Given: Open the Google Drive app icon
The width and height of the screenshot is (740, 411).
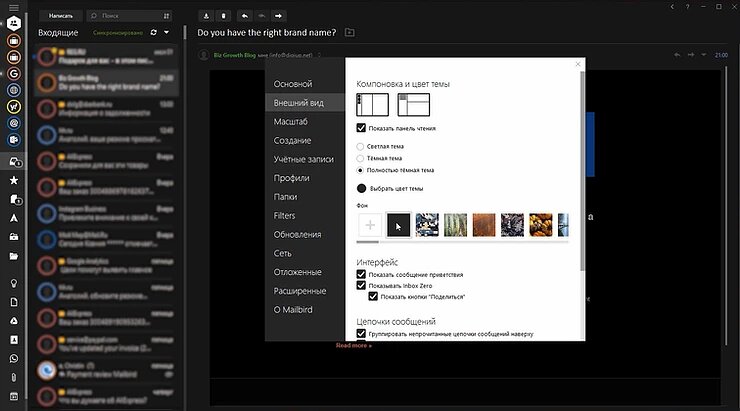Looking at the screenshot, I should tap(14, 321).
